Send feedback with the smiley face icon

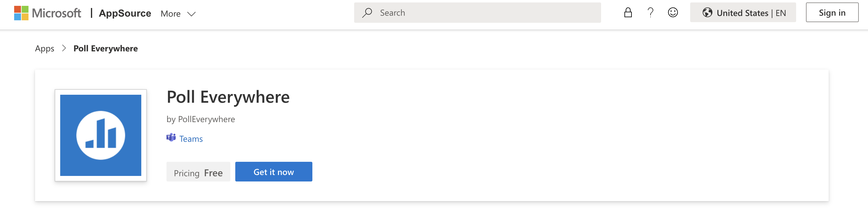click(x=673, y=13)
